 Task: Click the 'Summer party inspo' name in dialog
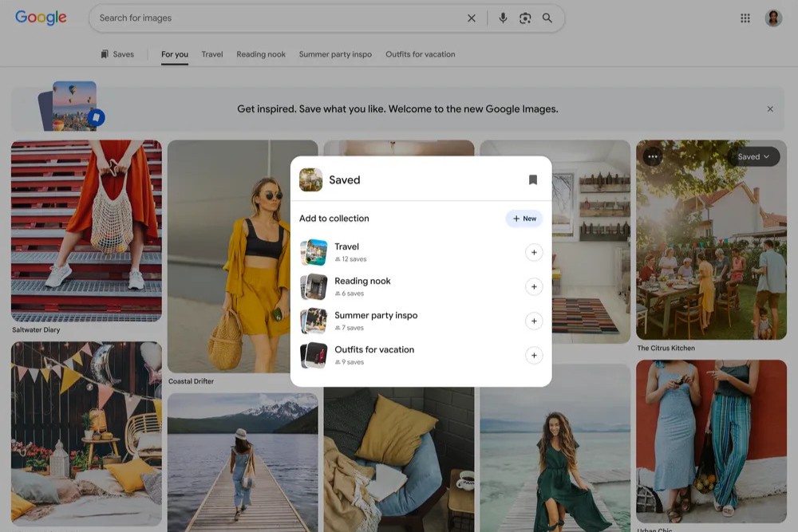click(x=376, y=315)
